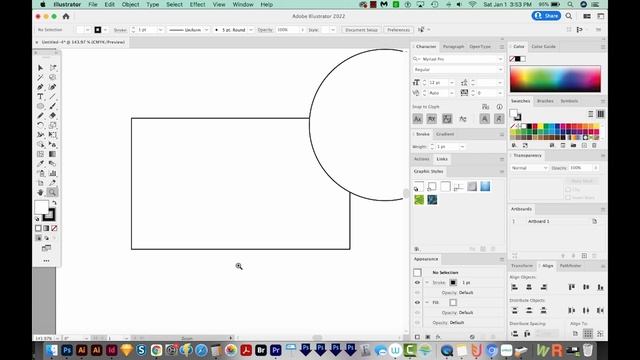Select the Pen tool
This screenshot has width=640, height=360.
(40, 87)
